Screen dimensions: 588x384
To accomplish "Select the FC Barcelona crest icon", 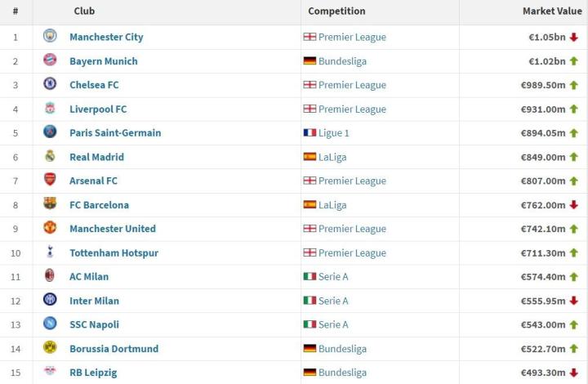I will pyautogui.click(x=50, y=203).
